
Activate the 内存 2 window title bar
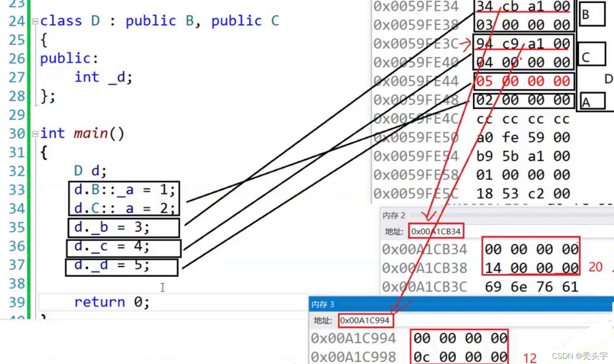point(497,215)
